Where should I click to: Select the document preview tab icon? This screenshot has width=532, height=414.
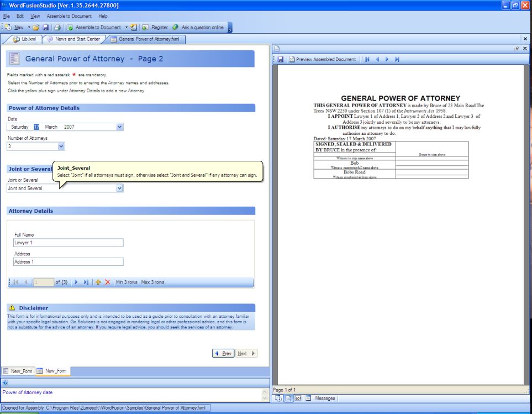tap(288, 399)
